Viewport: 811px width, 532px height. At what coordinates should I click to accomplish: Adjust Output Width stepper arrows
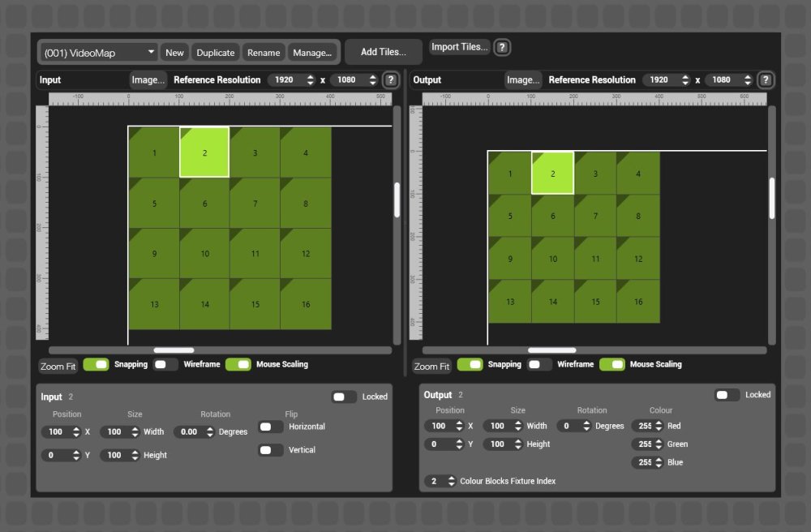tap(517, 426)
